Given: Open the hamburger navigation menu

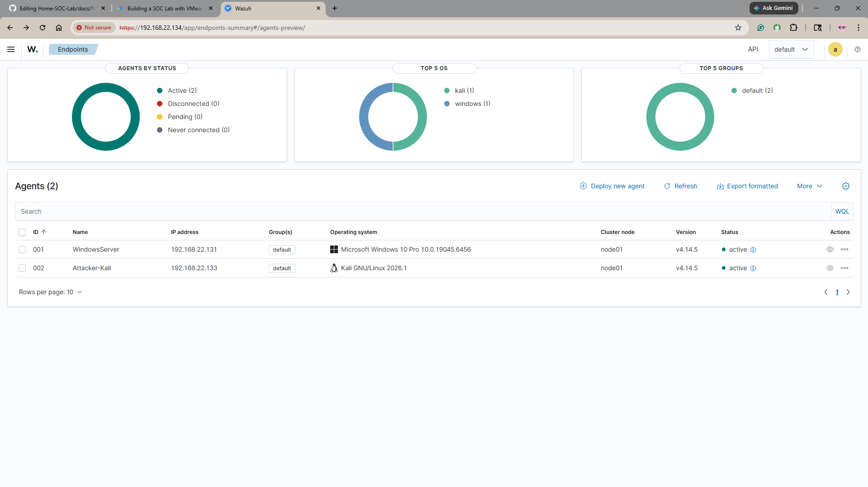Looking at the screenshot, I should tap(11, 49).
